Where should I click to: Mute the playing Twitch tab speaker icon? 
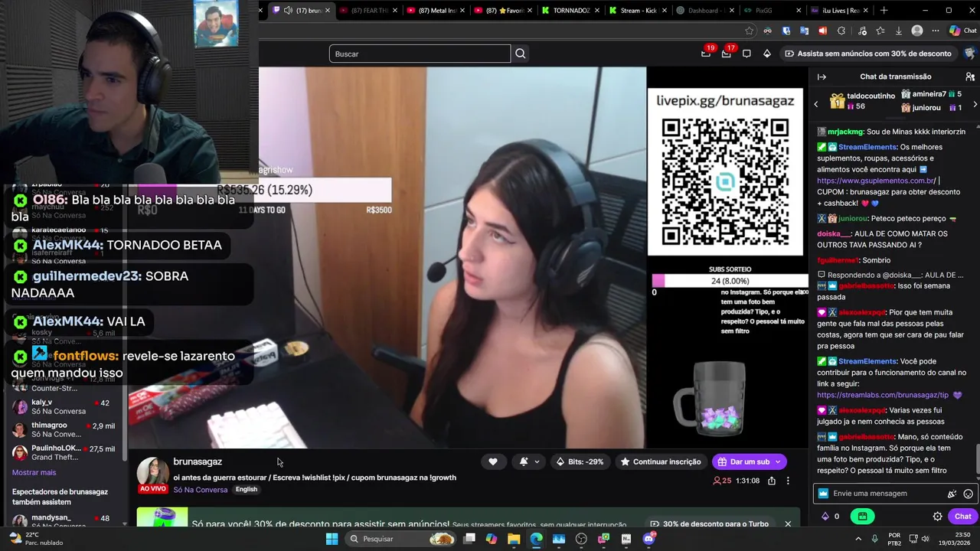tap(288, 10)
